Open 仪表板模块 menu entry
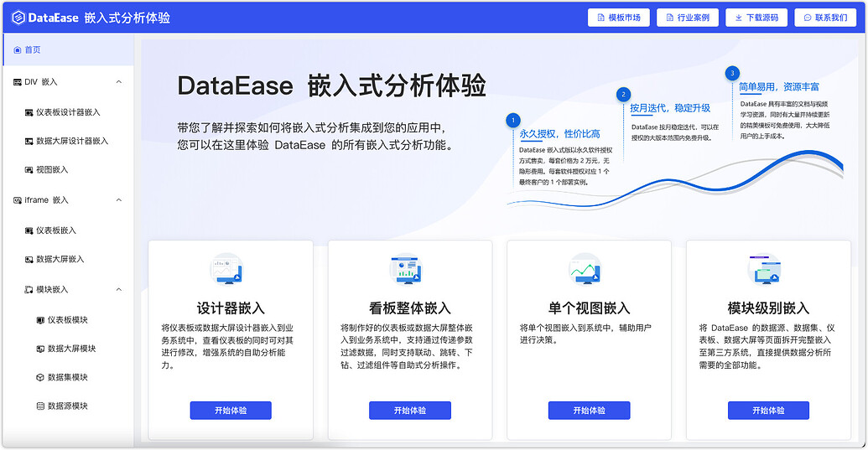 68,320
